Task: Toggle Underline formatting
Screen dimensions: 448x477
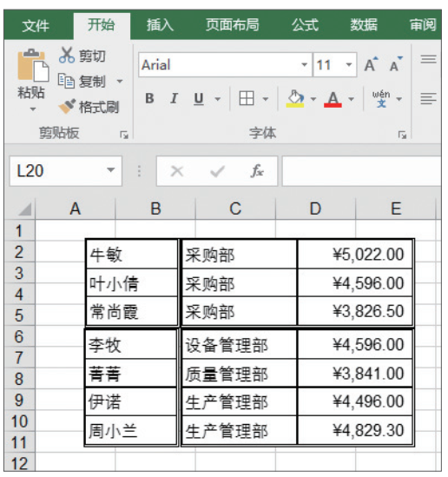Action: (x=199, y=99)
